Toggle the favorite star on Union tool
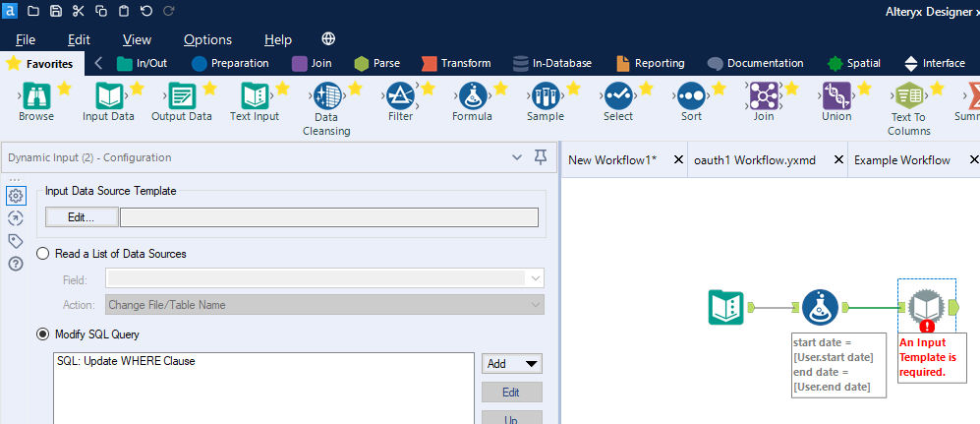 [x=864, y=89]
